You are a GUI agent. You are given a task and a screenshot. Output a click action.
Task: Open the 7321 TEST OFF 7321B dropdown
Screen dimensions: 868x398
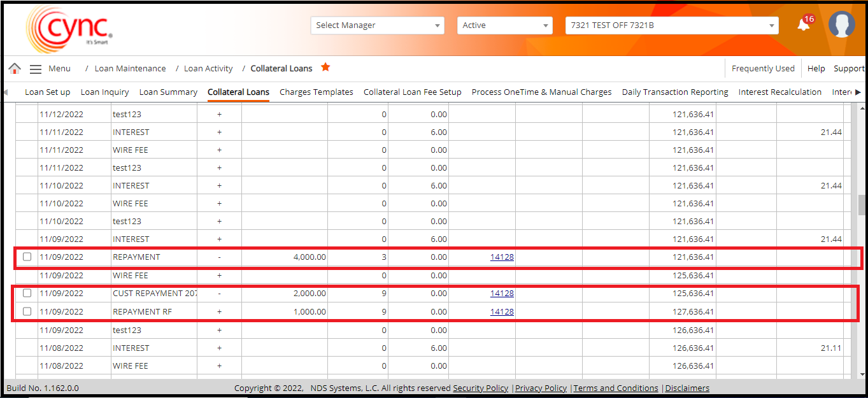[x=672, y=25]
